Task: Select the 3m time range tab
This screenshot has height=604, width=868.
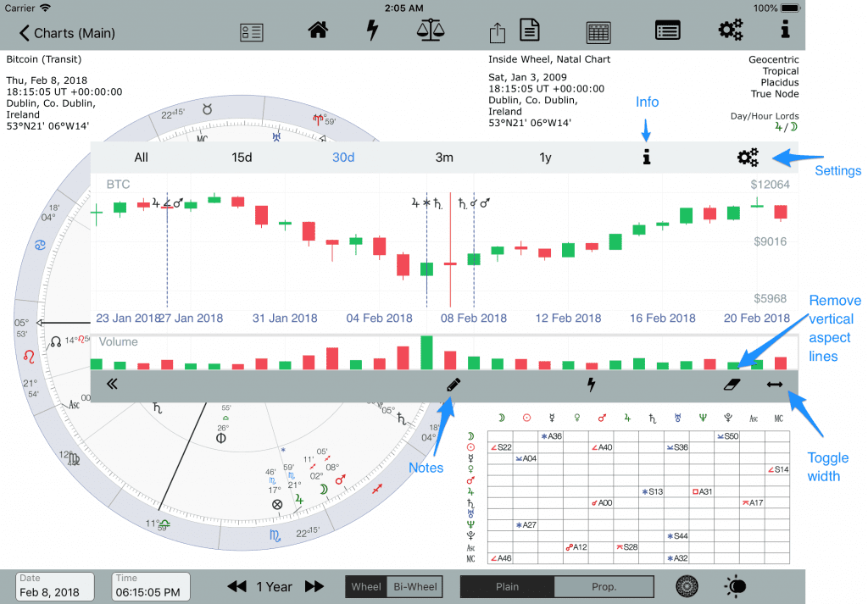Action: point(444,158)
